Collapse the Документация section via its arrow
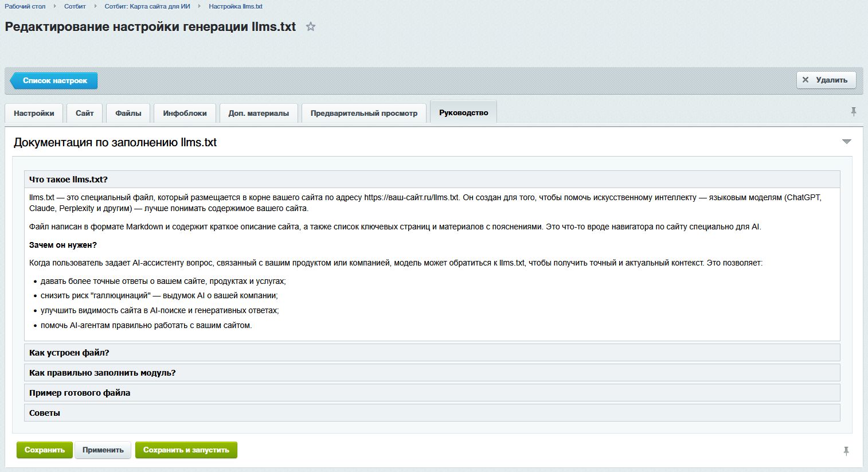 [845, 140]
